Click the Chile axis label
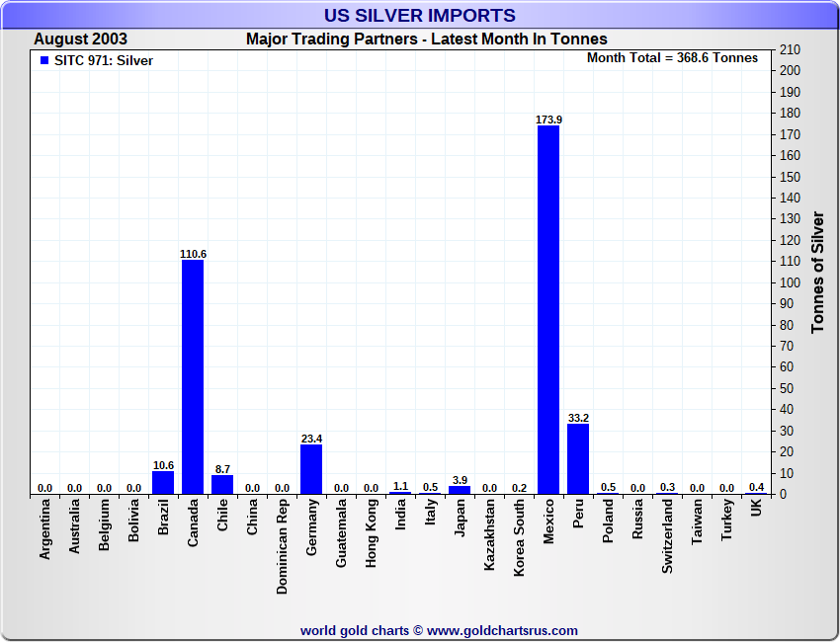 tap(222, 516)
